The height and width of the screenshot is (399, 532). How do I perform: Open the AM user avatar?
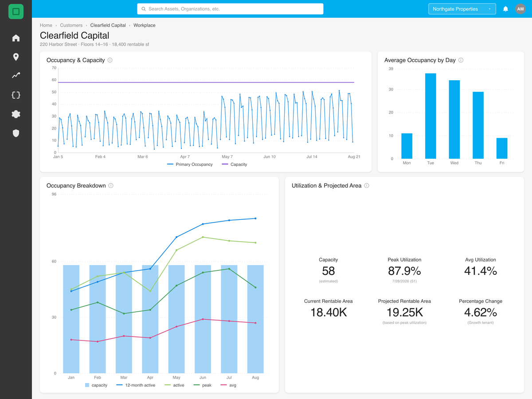[x=520, y=9]
